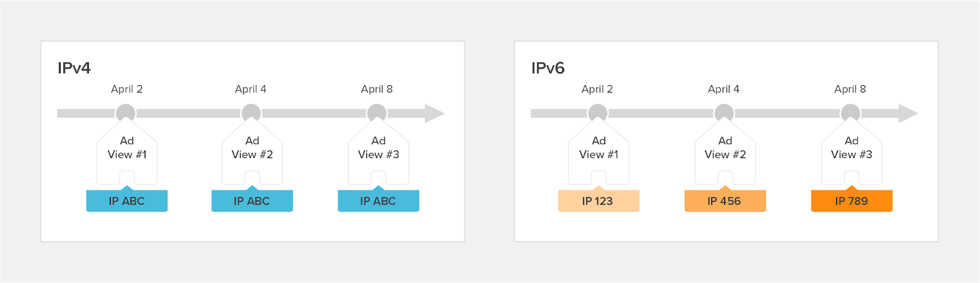Click the April 8 marker on IPv6 timeline
The height and width of the screenshot is (283, 980).
850,113
